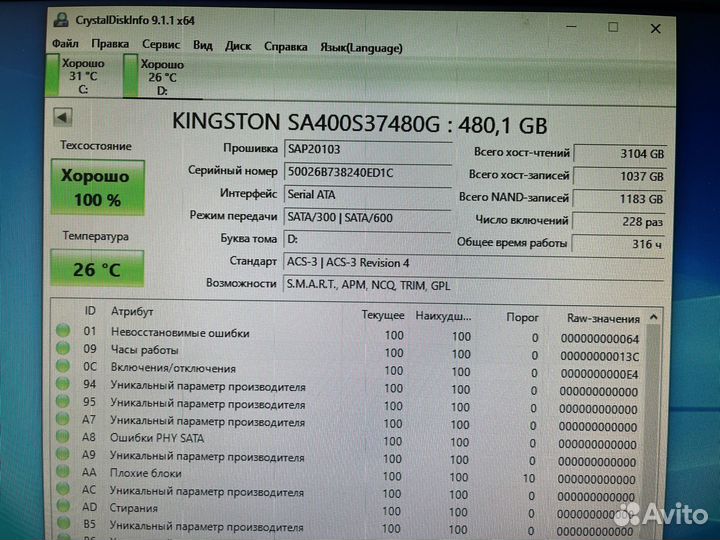
Task: Click raw value 00000000013C
Action: click(600, 357)
